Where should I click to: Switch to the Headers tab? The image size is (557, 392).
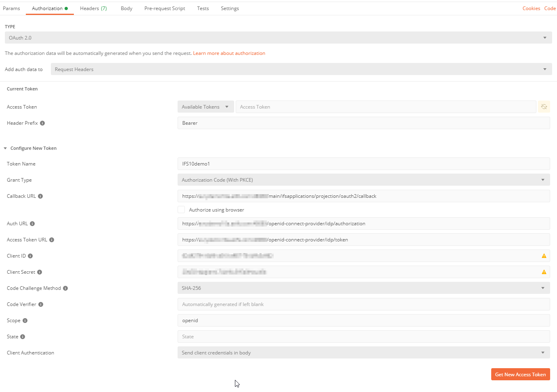point(93,8)
